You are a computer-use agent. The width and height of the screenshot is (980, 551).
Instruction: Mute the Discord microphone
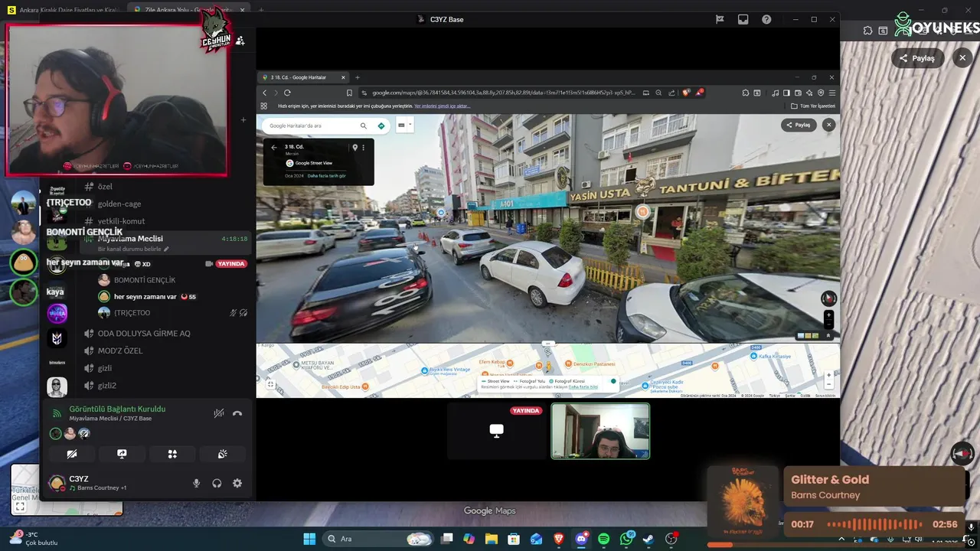tap(196, 483)
